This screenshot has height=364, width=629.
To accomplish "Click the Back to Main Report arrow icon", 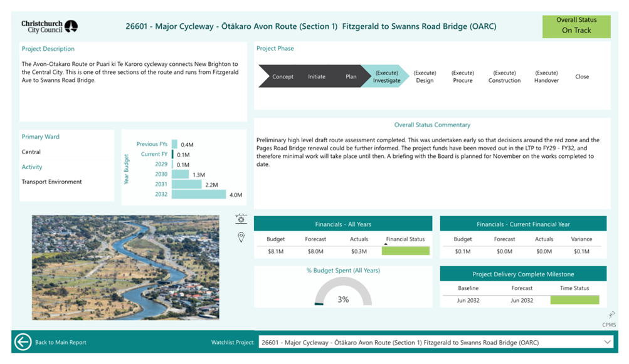I will point(23,342).
